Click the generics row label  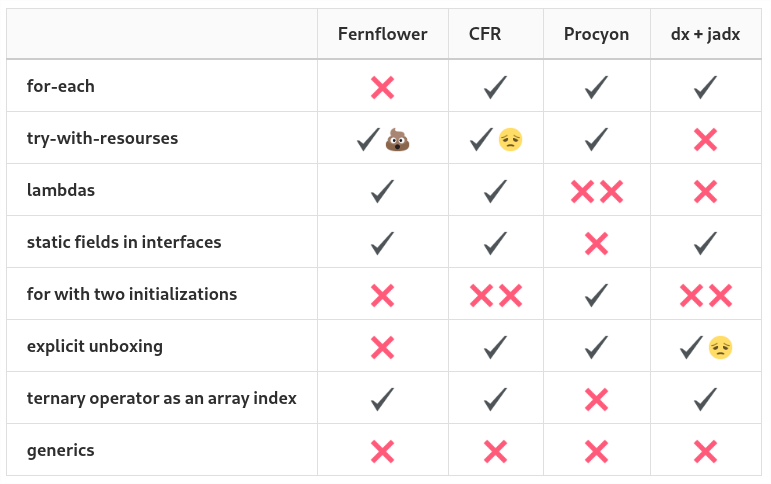click(x=60, y=451)
